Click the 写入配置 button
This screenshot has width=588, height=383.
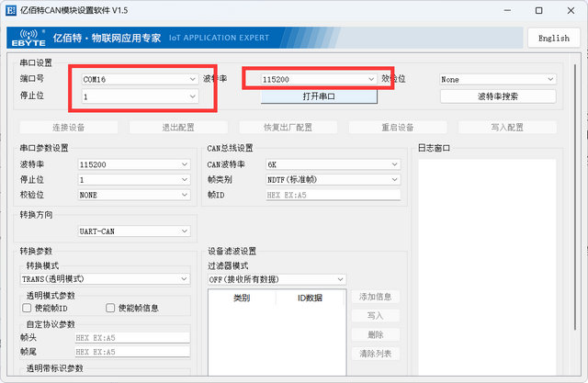coord(507,128)
